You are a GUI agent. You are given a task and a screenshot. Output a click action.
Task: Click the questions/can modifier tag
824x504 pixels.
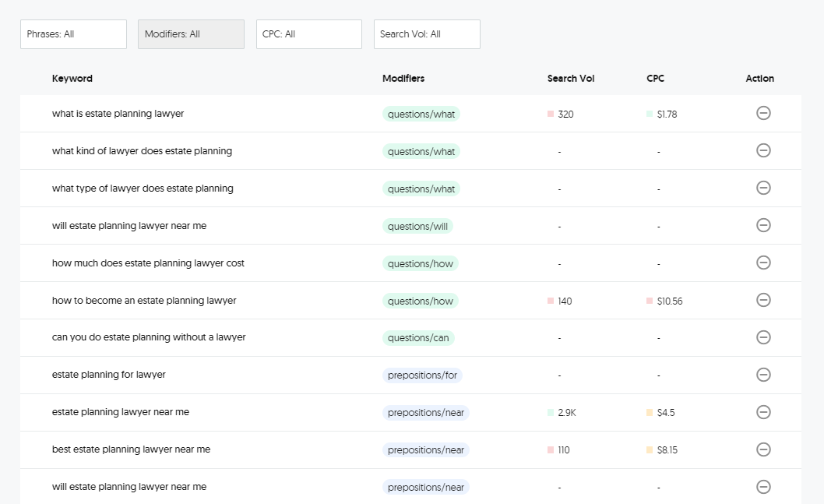[418, 338]
